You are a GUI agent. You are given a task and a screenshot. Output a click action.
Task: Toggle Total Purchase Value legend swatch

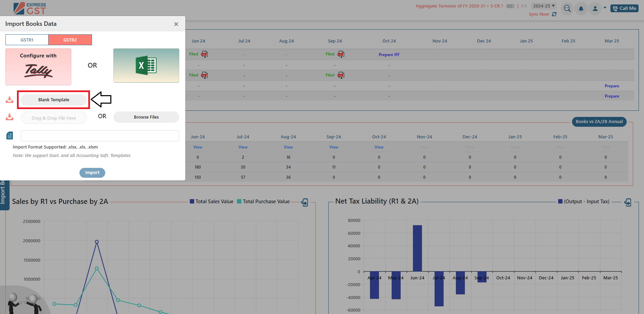tap(239, 202)
